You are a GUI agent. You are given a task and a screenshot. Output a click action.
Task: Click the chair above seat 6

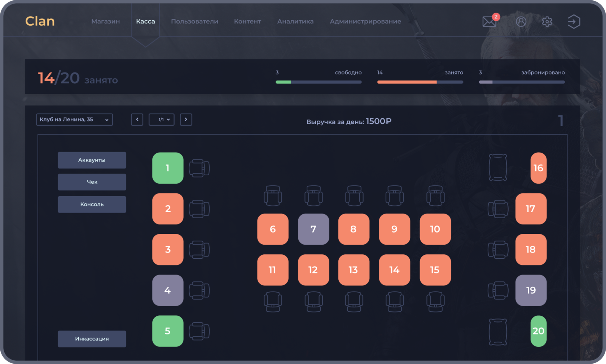pyautogui.click(x=273, y=196)
